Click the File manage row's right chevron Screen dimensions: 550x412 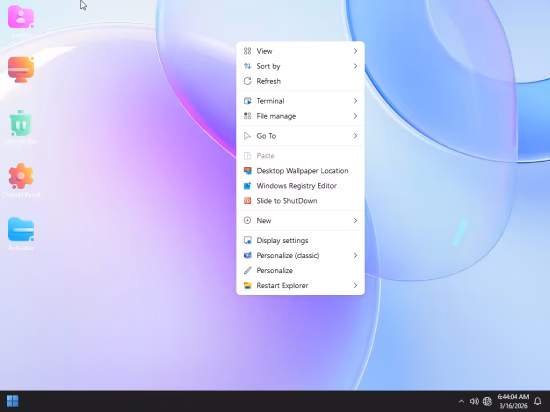coord(355,116)
